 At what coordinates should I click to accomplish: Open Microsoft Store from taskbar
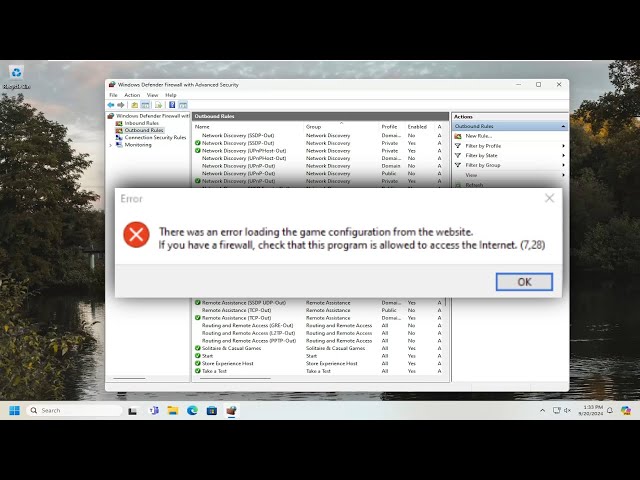212,411
